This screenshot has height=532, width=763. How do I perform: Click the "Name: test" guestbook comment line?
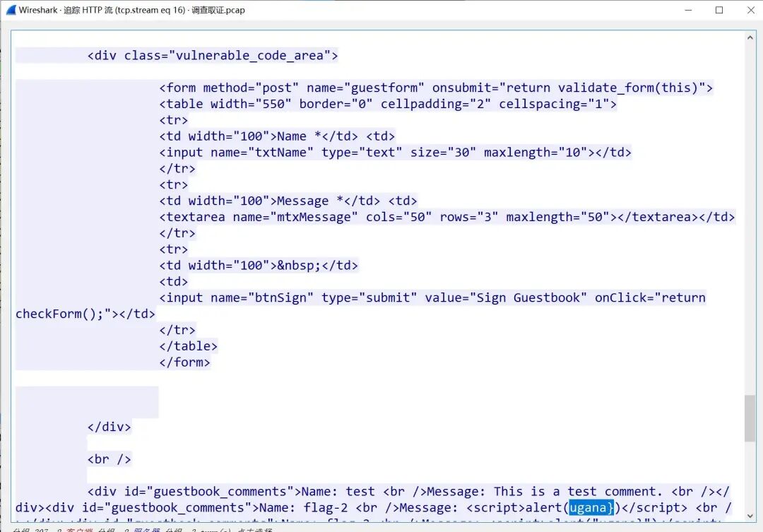pyautogui.click(x=409, y=492)
